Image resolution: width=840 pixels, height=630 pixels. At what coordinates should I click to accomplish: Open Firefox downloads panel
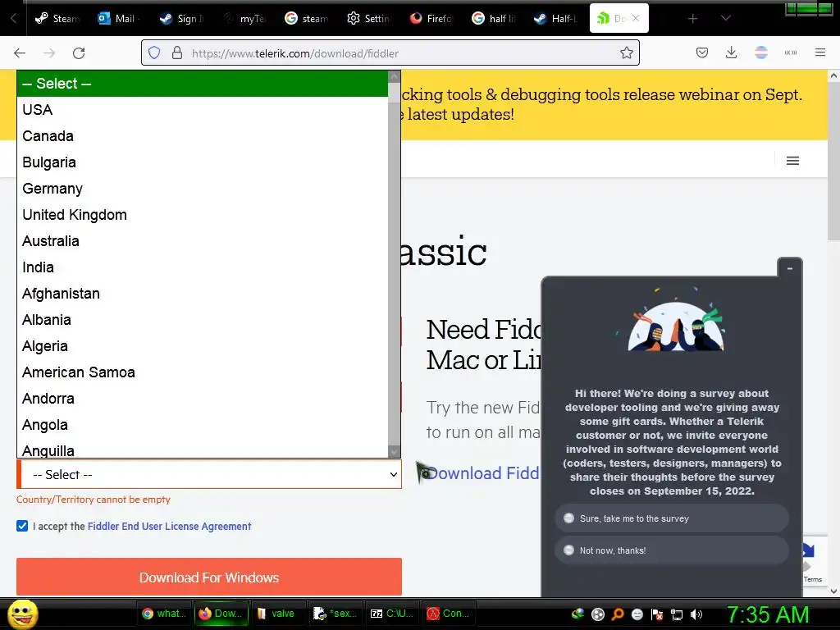731,52
